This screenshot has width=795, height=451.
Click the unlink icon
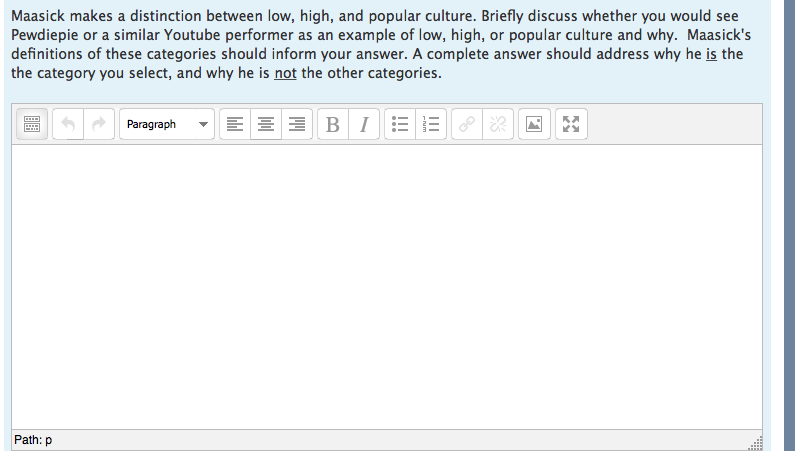498,124
